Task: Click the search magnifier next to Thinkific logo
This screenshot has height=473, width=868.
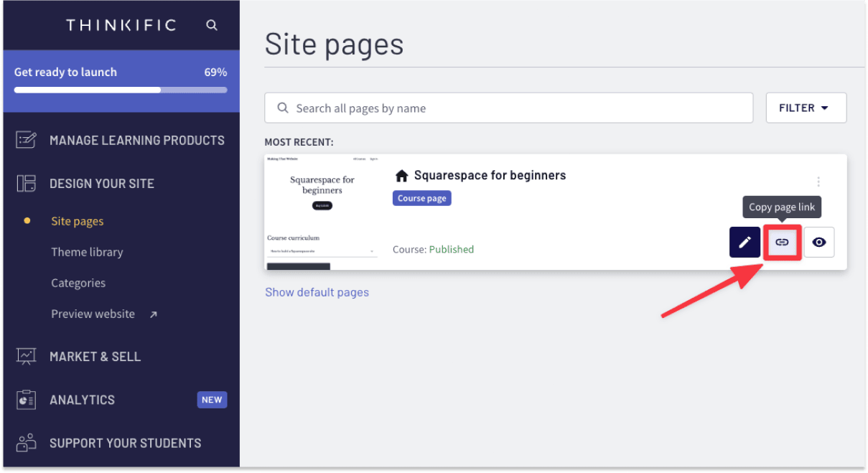Action: [x=212, y=24]
